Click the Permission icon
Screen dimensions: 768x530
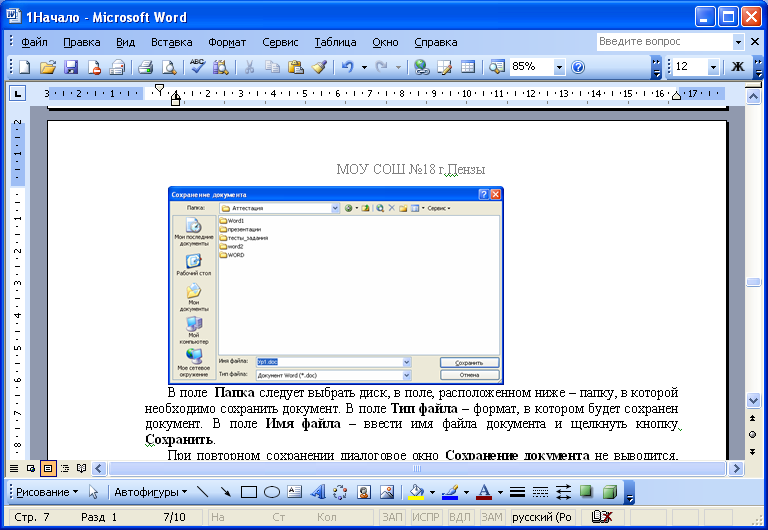[x=94, y=67]
